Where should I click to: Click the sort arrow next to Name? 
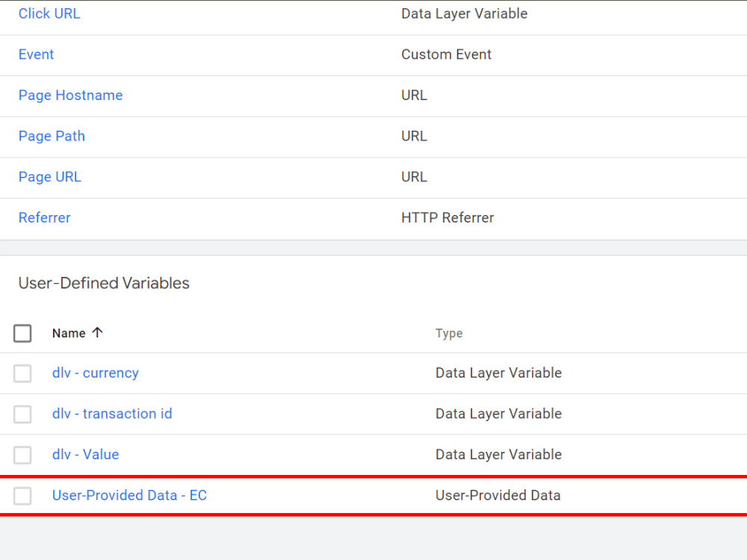pos(97,332)
